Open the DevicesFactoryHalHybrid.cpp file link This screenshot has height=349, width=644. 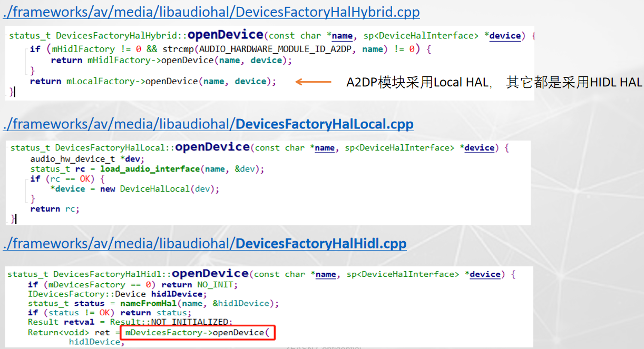click(x=211, y=12)
